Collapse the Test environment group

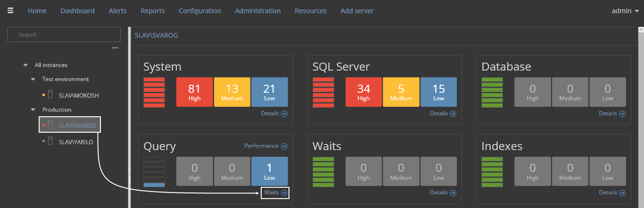[33, 80]
